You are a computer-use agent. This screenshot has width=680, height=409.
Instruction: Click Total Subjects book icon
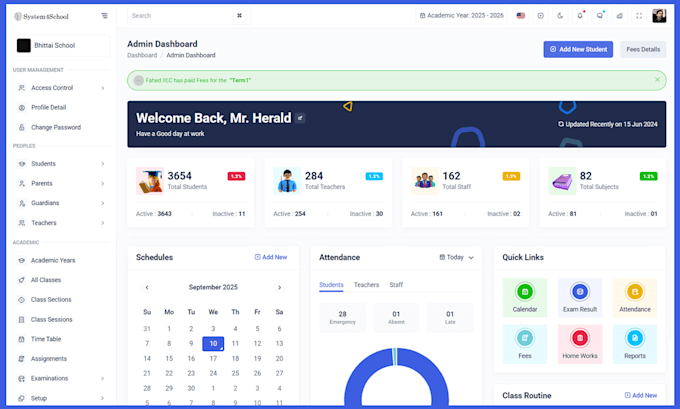pos(562,181)
